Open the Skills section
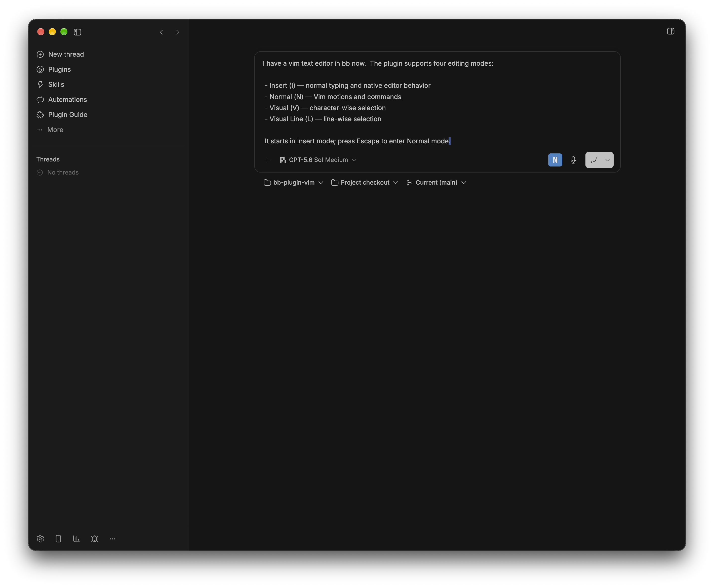714x588 pixels. click(x=50, y=84)
